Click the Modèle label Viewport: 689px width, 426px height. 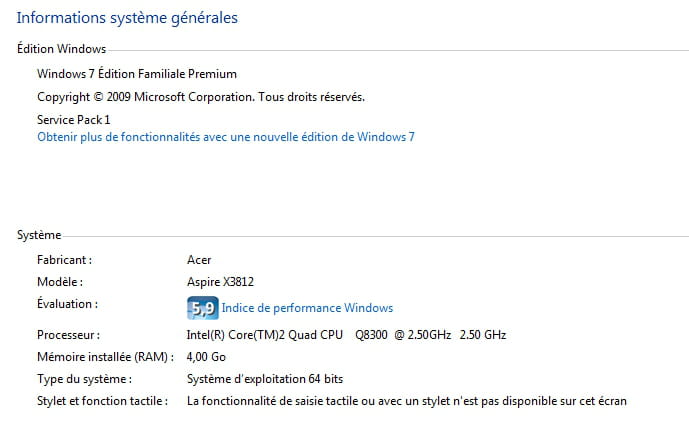(59, 283)
